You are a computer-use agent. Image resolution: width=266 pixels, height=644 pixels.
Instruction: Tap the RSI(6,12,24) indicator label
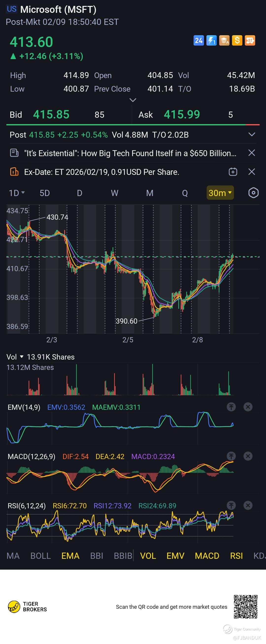[27, 506]
